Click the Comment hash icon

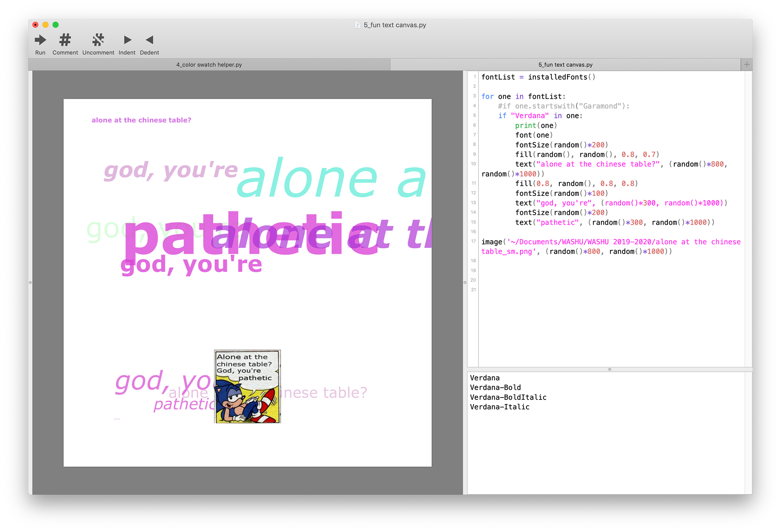tap(65, 40)
